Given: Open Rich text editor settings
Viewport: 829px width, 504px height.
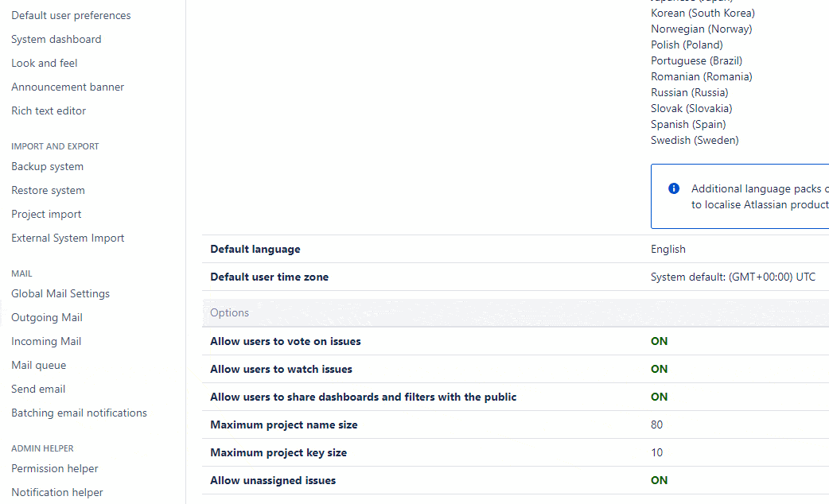Looking at the screenshot, I should coord(49,110).
